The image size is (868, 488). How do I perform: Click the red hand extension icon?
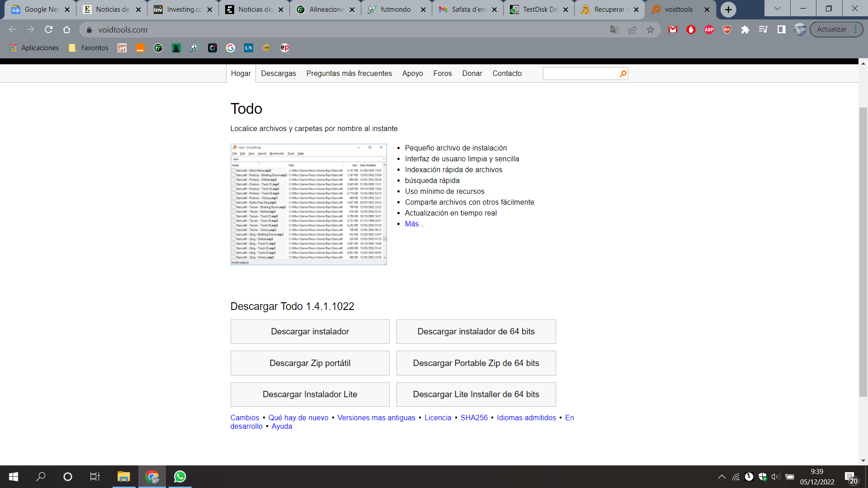click(691, 30)
